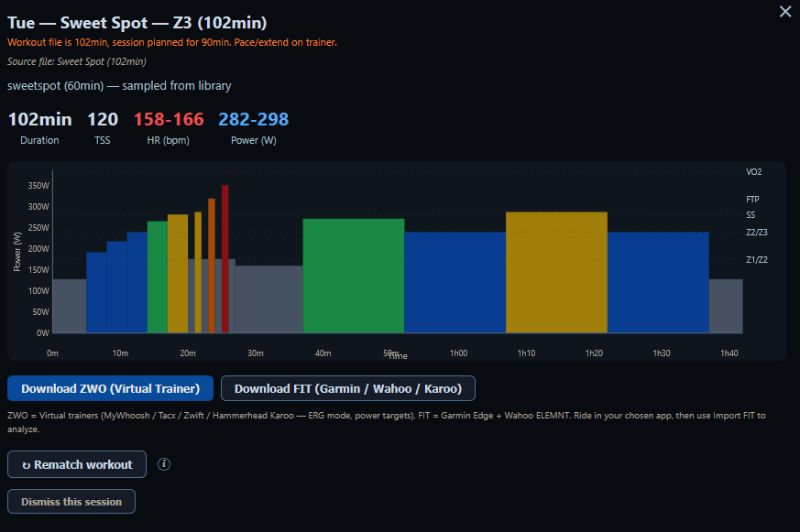
Task: Download the ZWO virtual trainer file
Action: [x=110, y=388]
